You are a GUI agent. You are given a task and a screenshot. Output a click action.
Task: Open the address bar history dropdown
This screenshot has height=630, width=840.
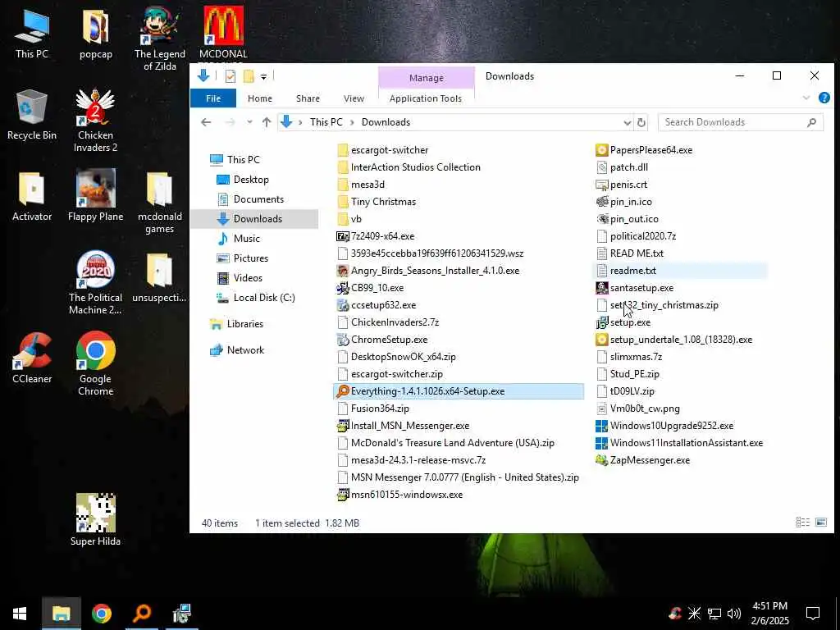point(628,123)
